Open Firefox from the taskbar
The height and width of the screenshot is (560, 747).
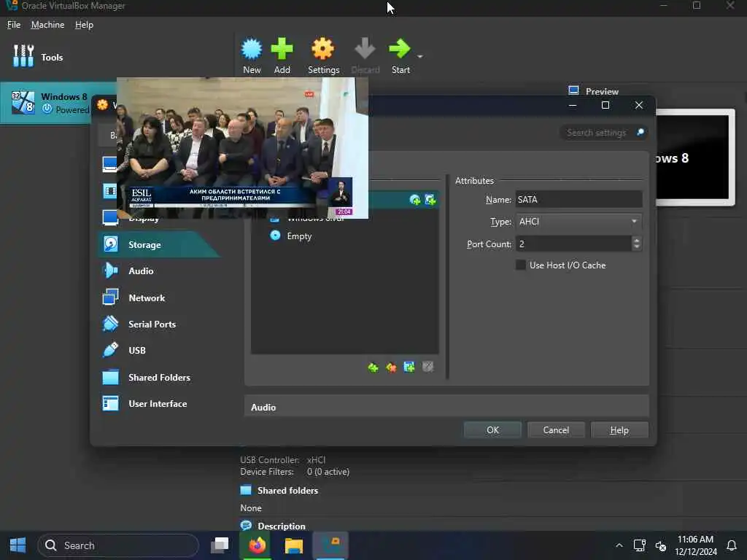pos(257,545)
